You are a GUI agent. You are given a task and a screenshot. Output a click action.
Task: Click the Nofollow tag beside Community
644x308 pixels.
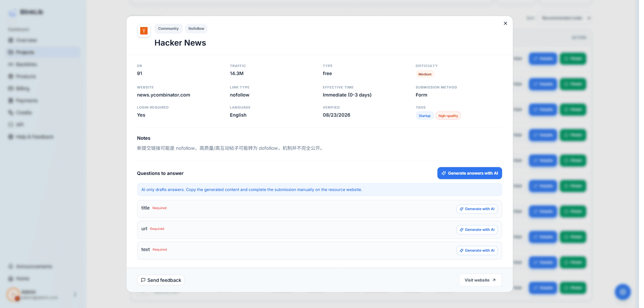(x=196, y=29)
